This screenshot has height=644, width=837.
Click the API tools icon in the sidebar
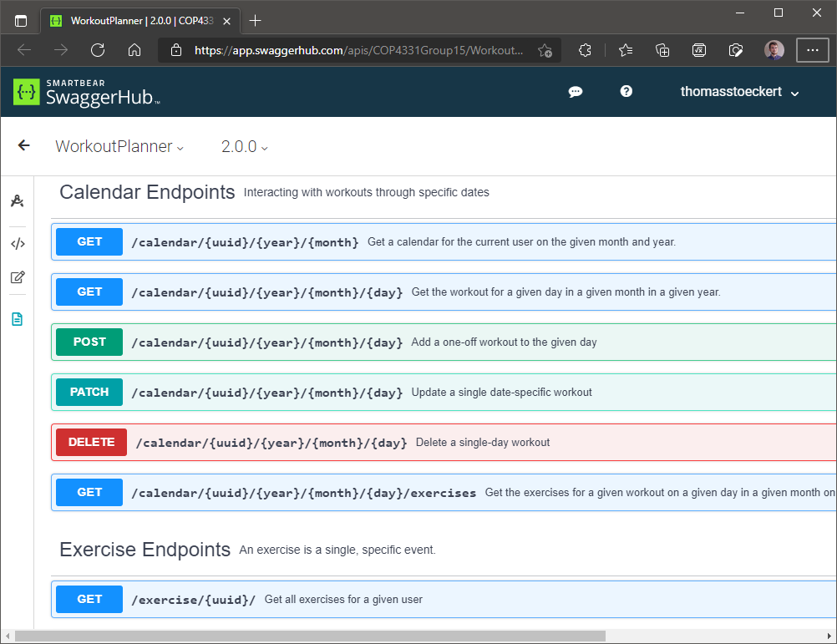pyautogui.click(x=17, y=200)
